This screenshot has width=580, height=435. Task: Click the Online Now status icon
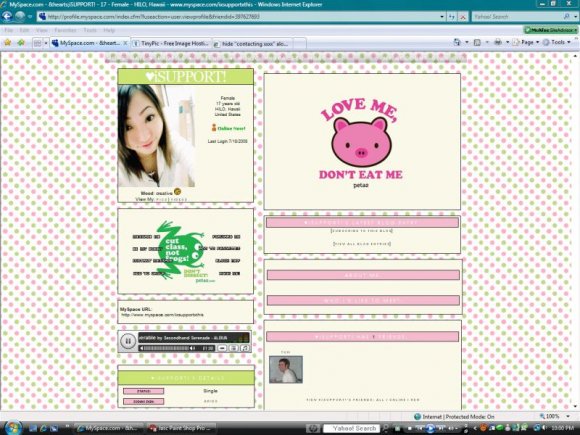[x=213, y=128]
